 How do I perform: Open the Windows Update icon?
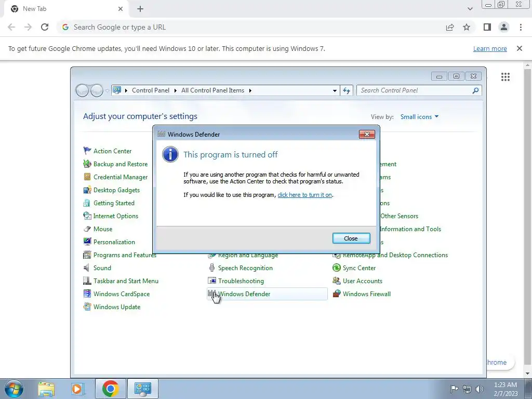click(x=87, y=307)
